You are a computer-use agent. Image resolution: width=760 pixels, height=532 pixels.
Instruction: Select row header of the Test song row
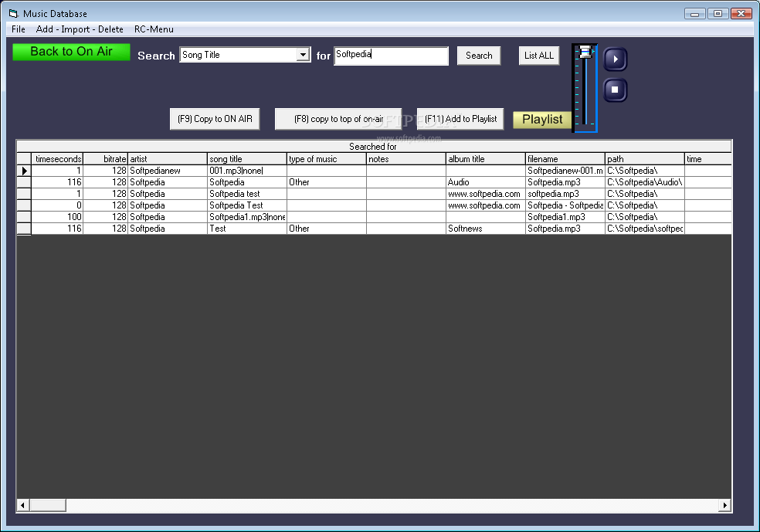24,229
